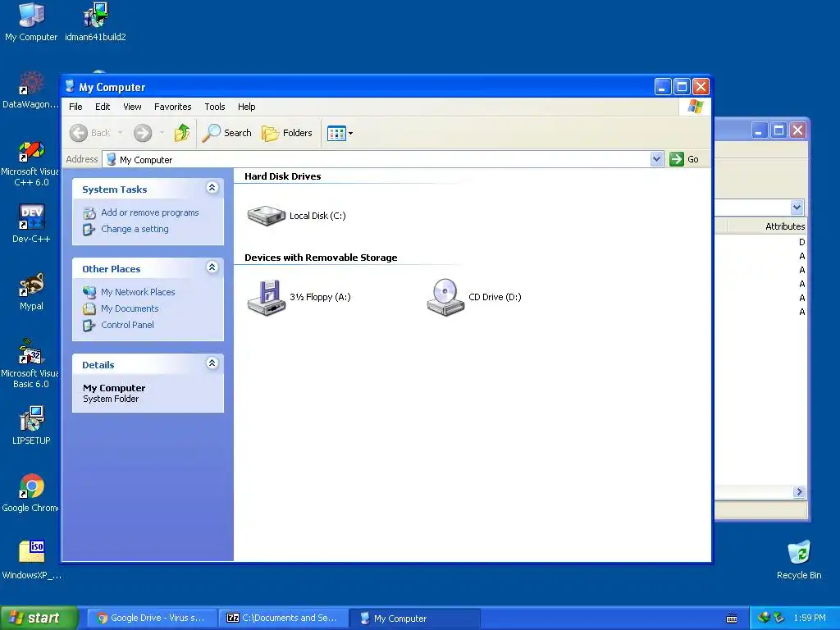The width and height of the screenshot is (840, 630).
Task: Click Change a setting link
Action: point(135,230)
